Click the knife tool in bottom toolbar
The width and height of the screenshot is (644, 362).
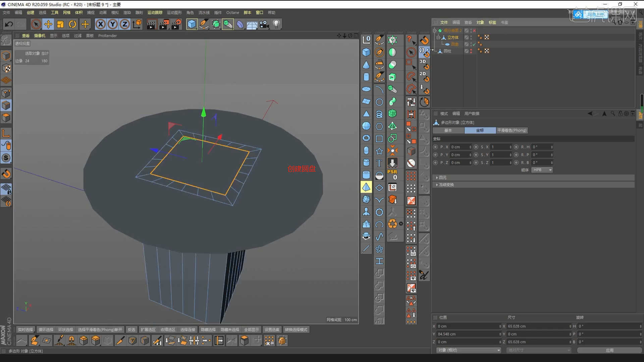coord(120,341)
